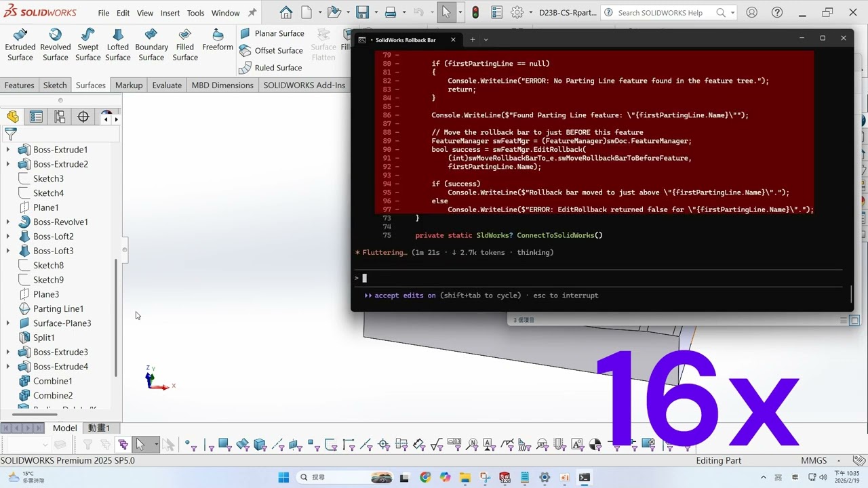Start the Filled Surface tool
868x488 pixels.
(x=185, y=45)
